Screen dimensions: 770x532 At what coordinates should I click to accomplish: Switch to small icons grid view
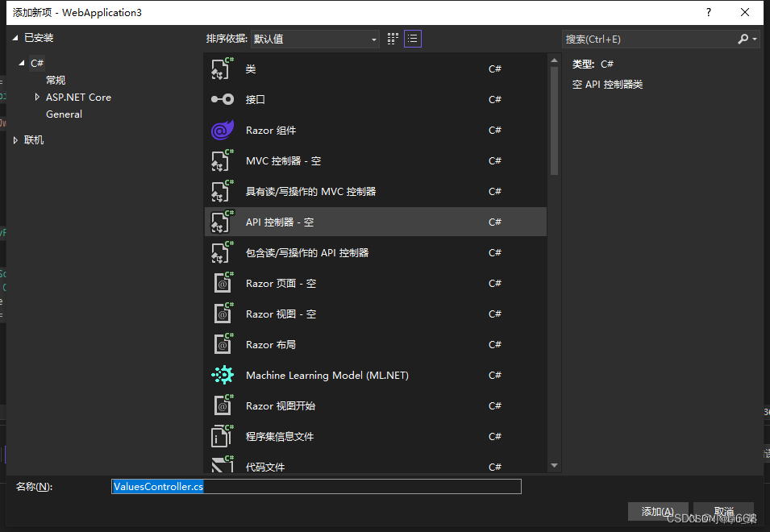tap(393, 39)
